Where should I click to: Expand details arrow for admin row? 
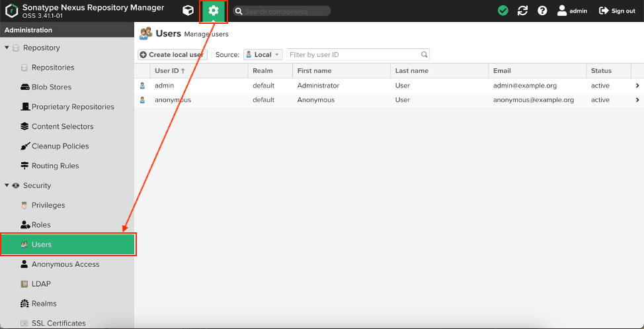pos(637,86)
